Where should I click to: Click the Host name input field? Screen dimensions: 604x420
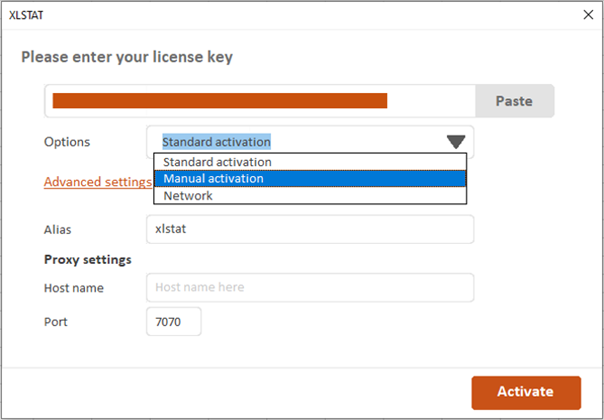[x=310, y=288]
